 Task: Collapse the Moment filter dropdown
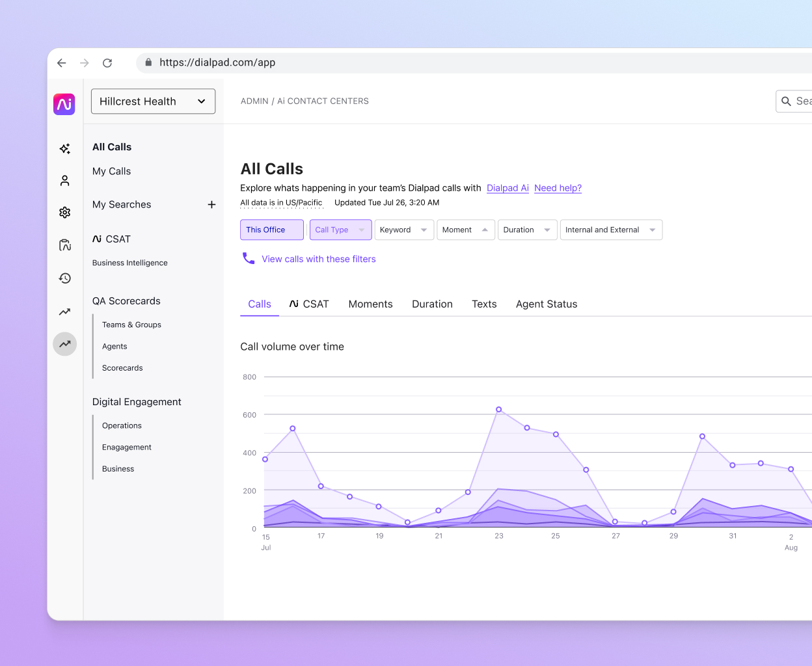coord(465,230)
